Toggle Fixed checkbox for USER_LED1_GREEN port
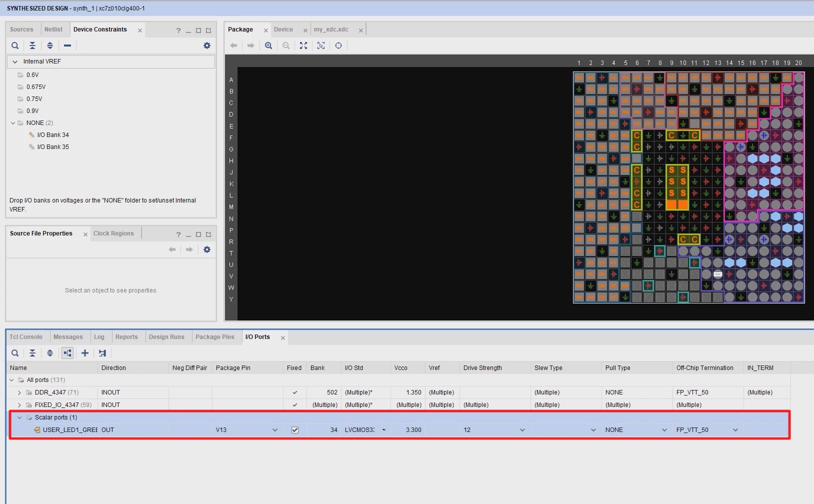The image size is (814, 504). [295, 430]
